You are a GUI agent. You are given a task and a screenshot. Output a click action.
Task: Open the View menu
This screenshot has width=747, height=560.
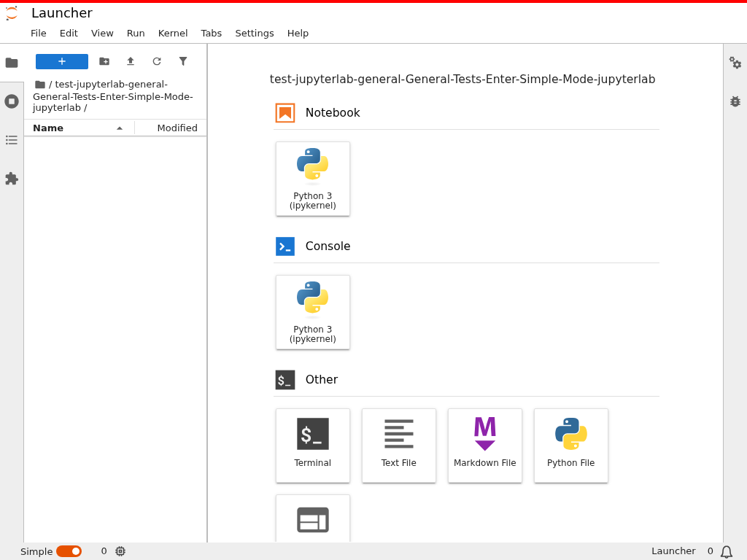pyautogui.click(x=102, y=34)
